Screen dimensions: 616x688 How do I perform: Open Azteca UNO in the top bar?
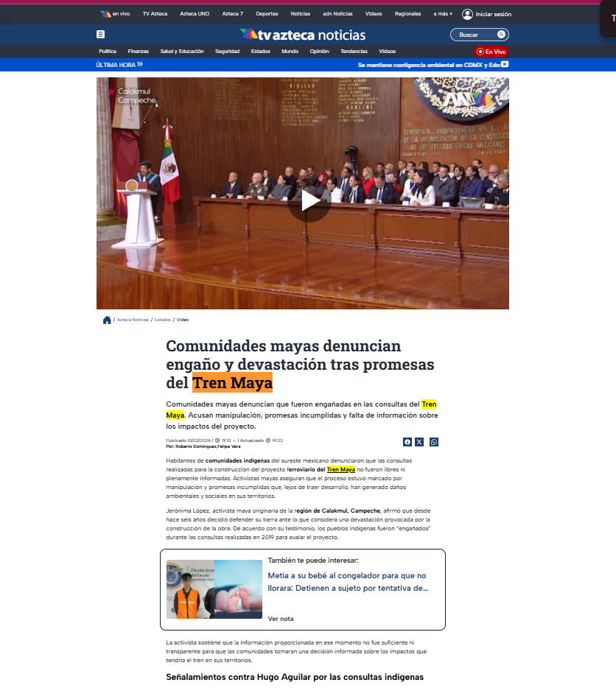(195, 14)
